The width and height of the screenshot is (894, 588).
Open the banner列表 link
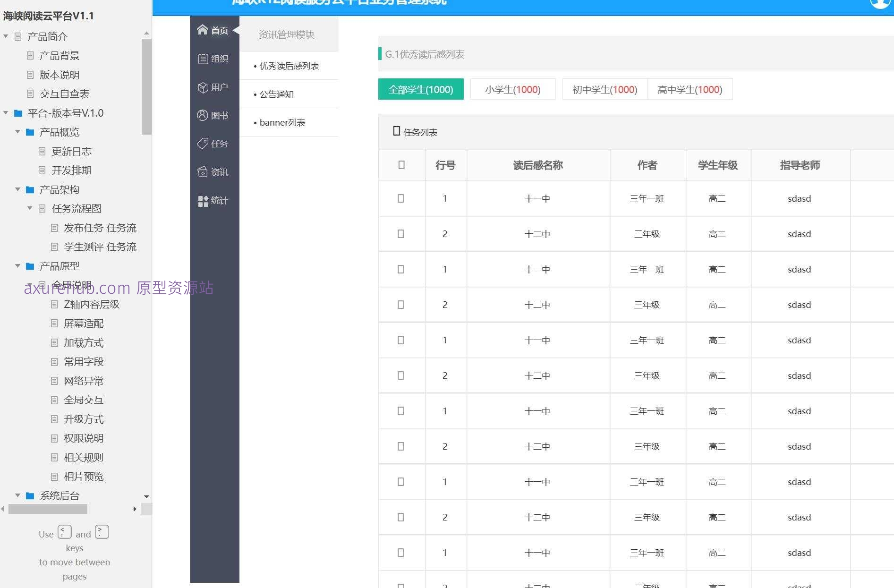click(281, 122)
